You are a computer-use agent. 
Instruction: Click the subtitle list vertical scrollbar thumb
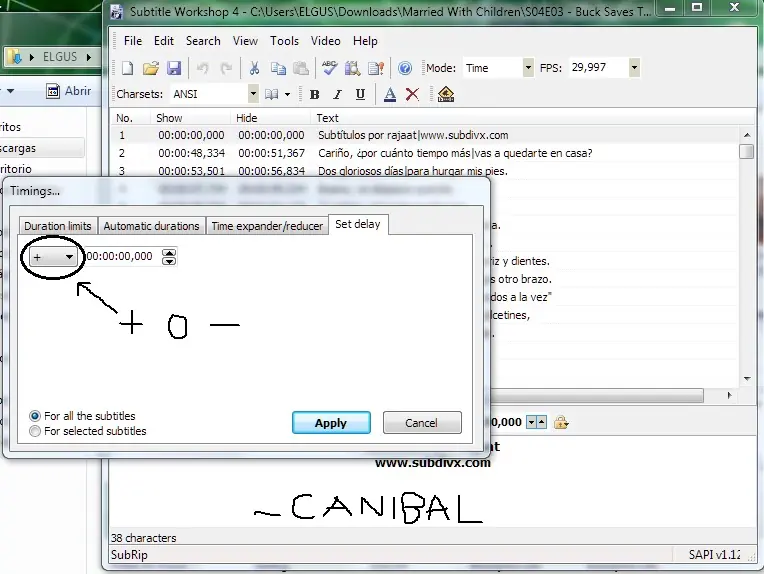click(x=746, y=152)
